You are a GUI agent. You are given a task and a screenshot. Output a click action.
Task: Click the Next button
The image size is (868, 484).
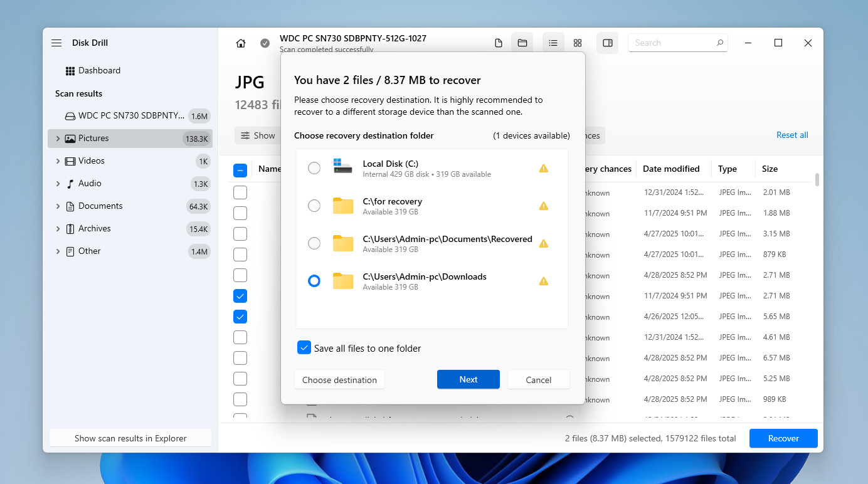tap(468, 379)
